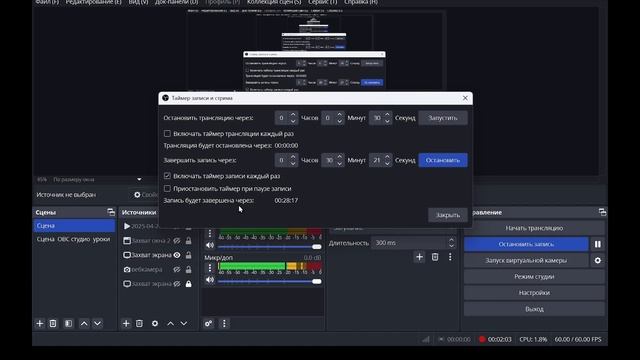Click Начать трансляцию button
This screenshot has width=640, height=360.
[534, 228]
